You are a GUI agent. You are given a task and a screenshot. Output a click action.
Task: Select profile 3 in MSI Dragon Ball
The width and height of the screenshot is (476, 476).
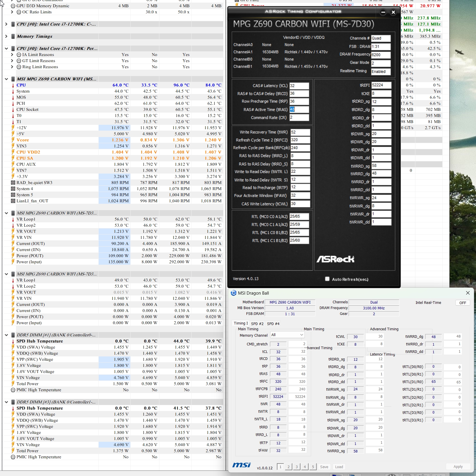pos(297,467)
